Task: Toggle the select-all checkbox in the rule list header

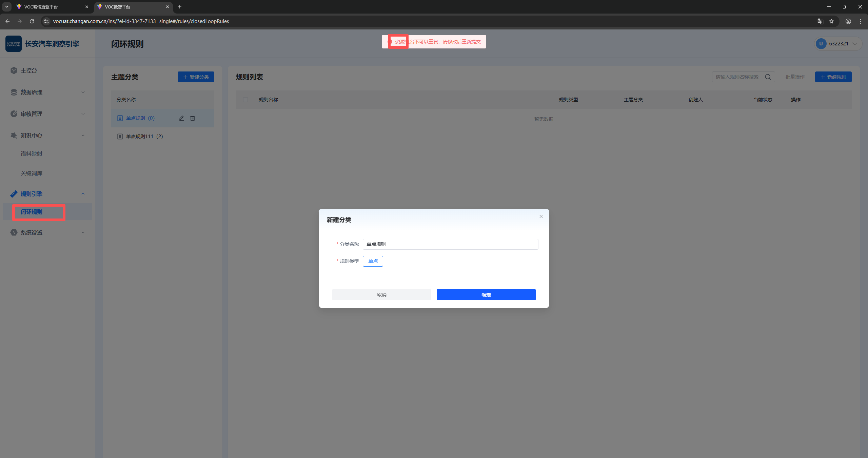Action: tap(245, 100)
